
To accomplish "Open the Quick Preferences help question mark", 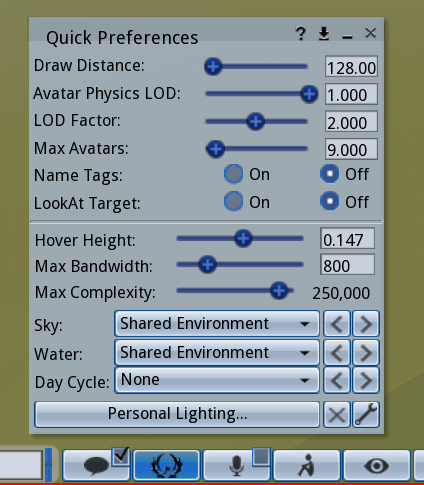I will tap(300, 34).
